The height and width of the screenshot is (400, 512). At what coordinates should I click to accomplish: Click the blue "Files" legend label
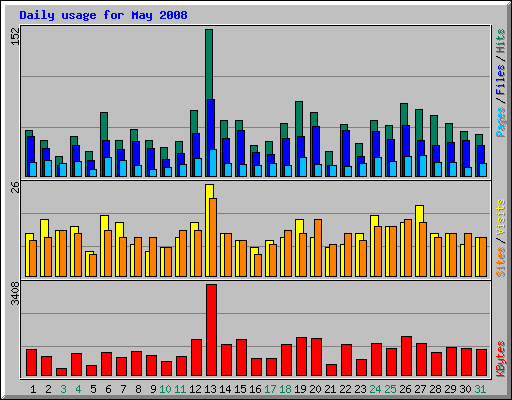(501, 80)
